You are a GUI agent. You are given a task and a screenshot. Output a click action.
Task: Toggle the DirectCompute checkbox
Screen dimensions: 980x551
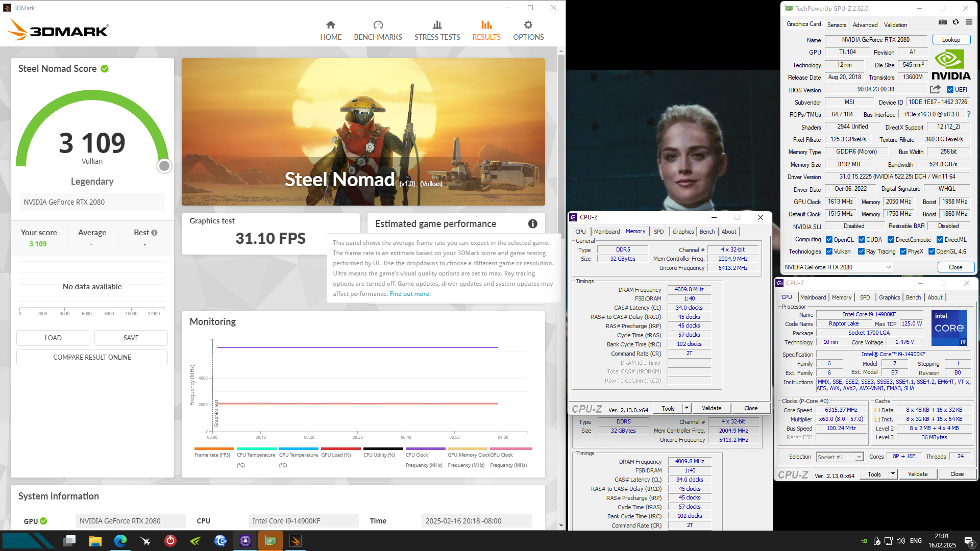tap(891, 240)
